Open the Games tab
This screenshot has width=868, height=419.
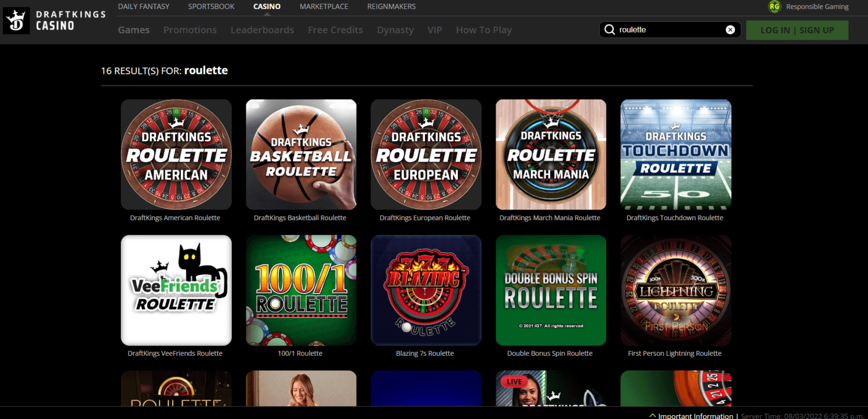(134, 30)
